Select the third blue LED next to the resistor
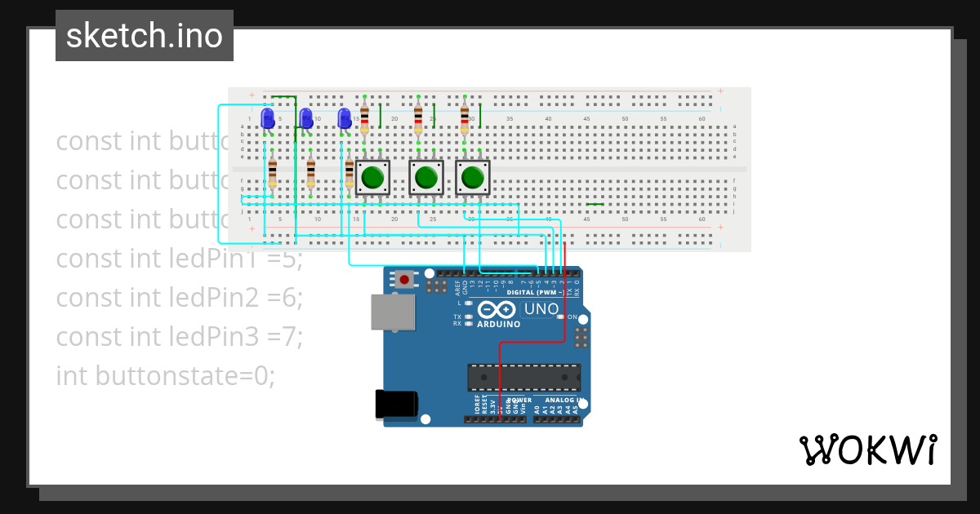980x514 pixels. [345, 119]
